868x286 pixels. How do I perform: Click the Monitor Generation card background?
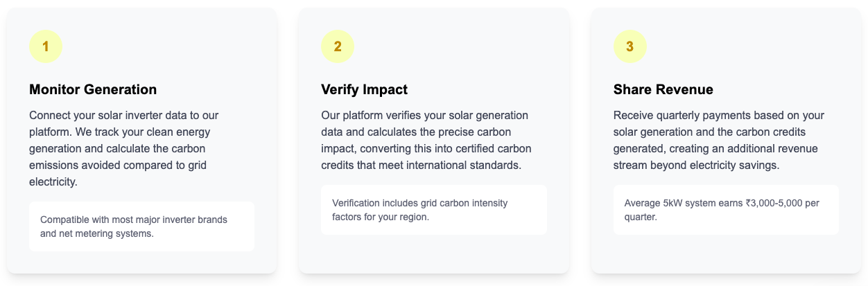click(141, 141)
